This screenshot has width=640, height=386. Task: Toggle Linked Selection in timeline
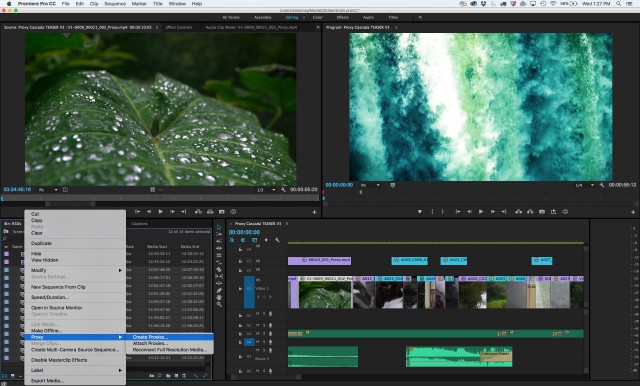(x=255, y=240)
